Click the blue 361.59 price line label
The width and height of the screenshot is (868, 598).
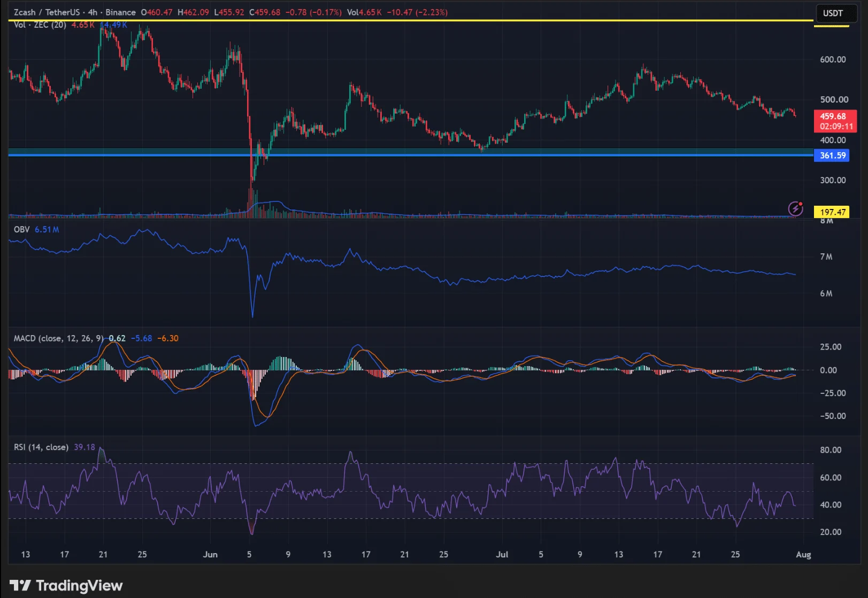(833, 156)
